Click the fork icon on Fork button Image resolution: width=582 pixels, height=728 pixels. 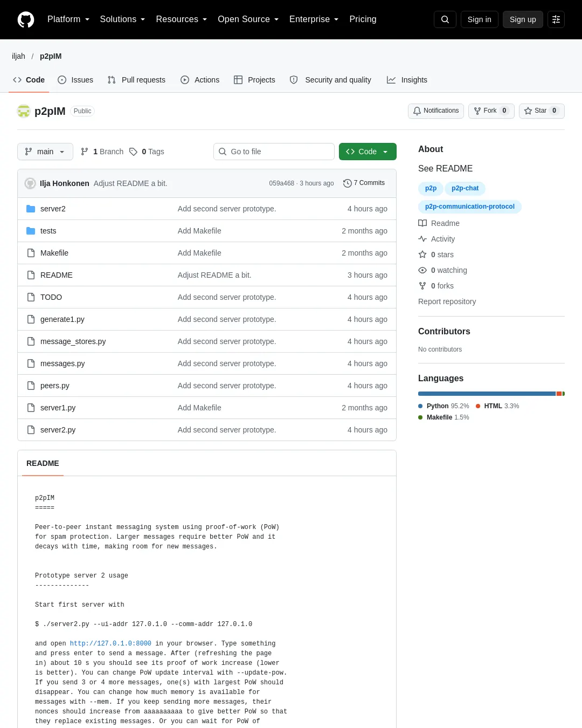[x=477, y=111]
